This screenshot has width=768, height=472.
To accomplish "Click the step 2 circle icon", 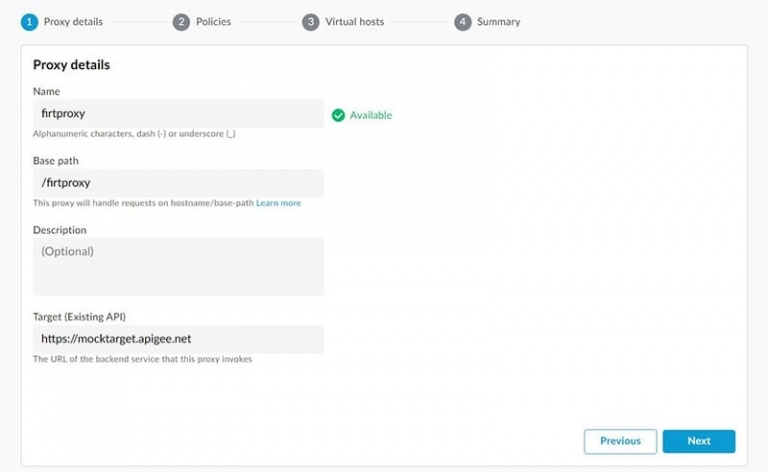I will pos(181,22).
